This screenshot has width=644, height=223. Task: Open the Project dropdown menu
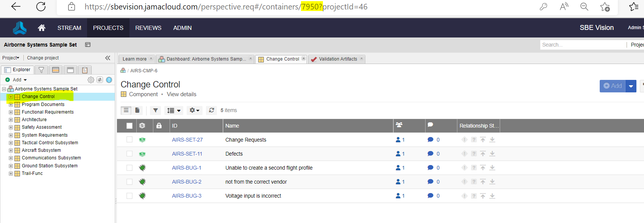coord(11,58)
